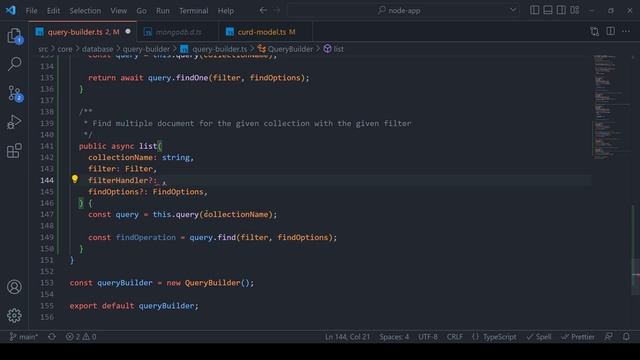Go forward with the right arrow

pyautogui.click(x=277, y=10)
